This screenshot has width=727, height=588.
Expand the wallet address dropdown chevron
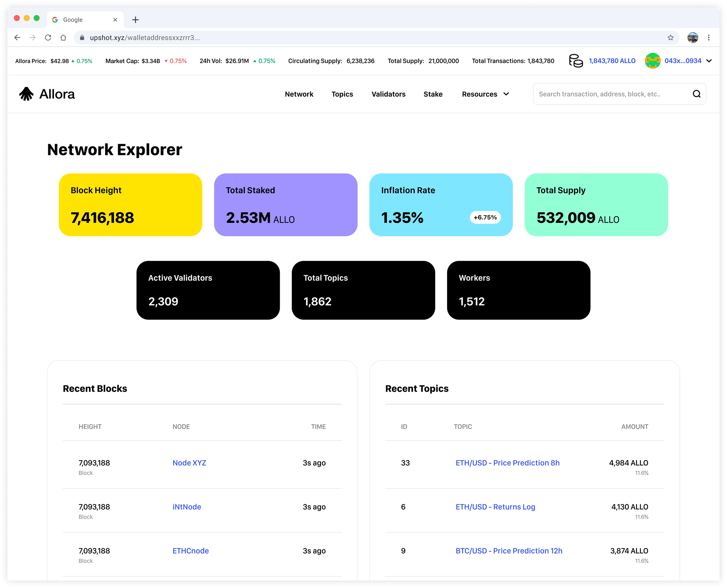pos(709,61)
